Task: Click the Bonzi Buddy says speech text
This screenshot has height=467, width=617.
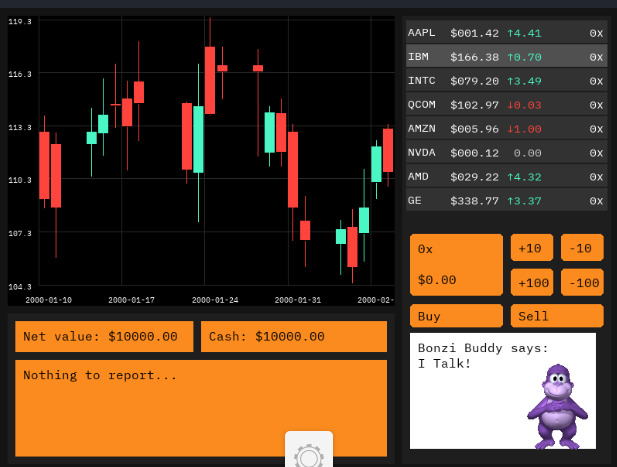Action: coord(482,356)
